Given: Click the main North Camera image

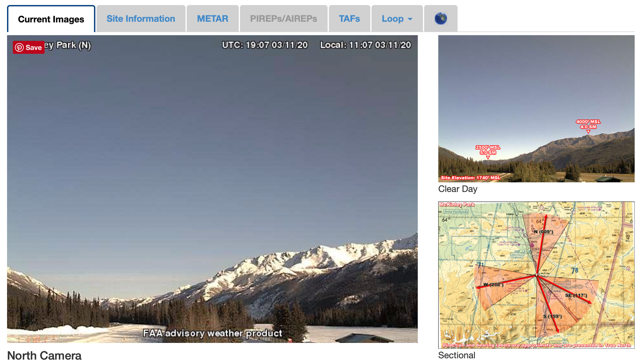Looking at the screenshot, I should [x=212, y=189].
